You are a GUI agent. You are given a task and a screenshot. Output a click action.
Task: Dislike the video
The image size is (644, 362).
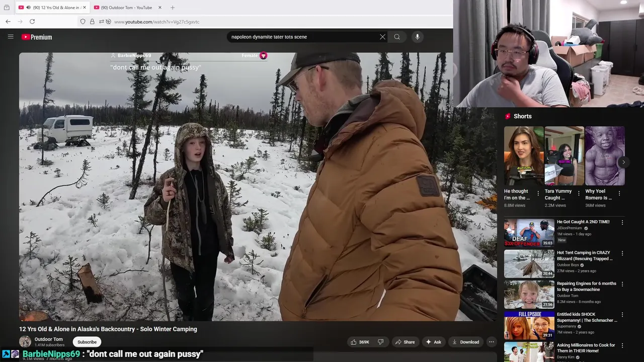(x=381, y=342)
